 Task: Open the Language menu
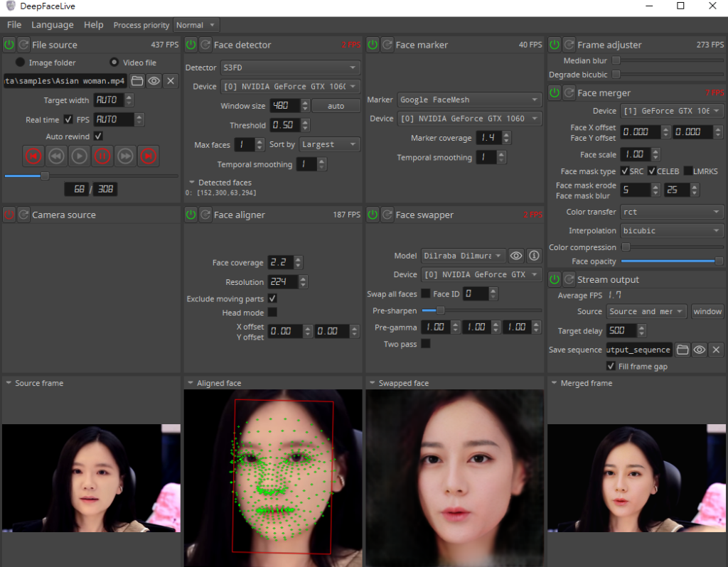pyautogui.click(x=52, y=25)
